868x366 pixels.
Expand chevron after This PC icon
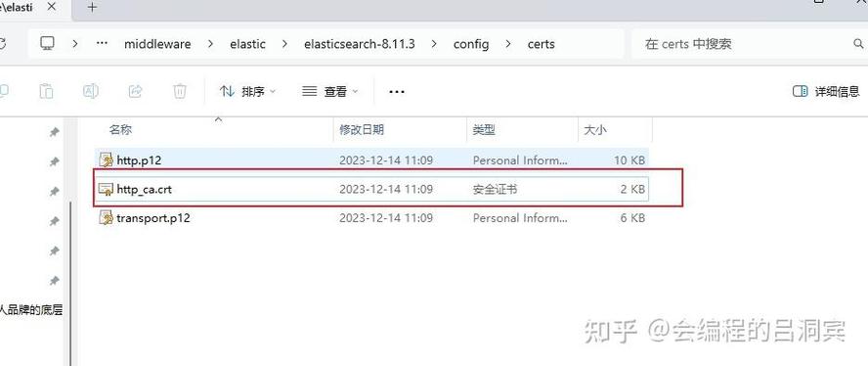pyautogui.click(x=74, y=44)
